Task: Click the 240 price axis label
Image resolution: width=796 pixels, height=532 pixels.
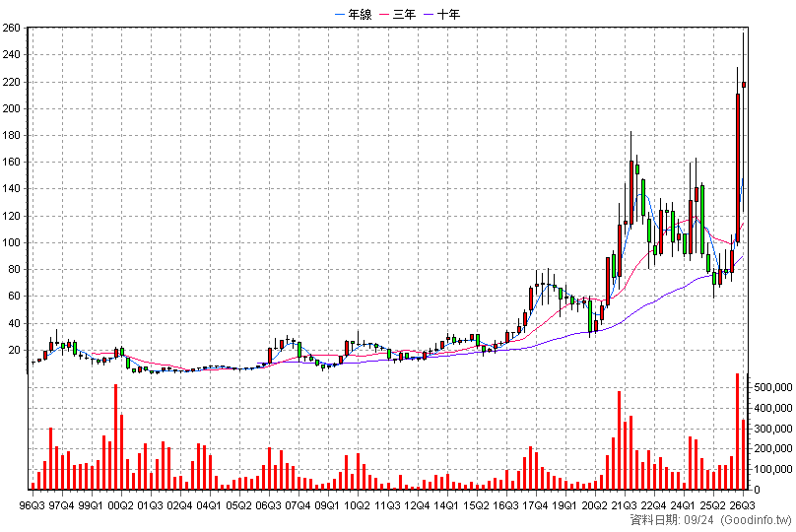Action: [11, 55]
